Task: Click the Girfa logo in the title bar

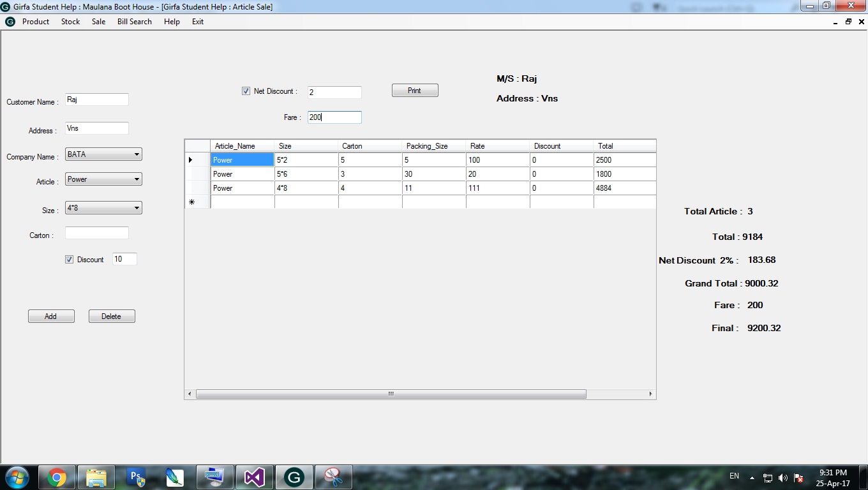Action: click(x=6, y=6)
